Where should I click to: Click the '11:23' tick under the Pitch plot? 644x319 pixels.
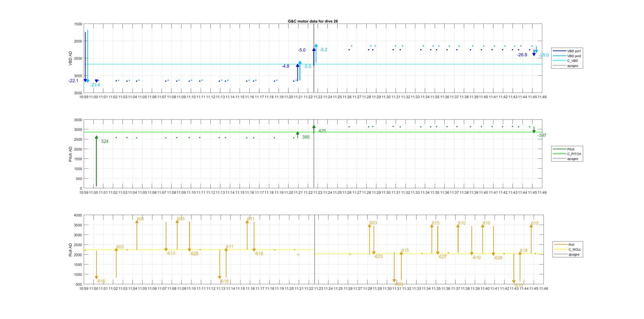[x=318, y=193]
